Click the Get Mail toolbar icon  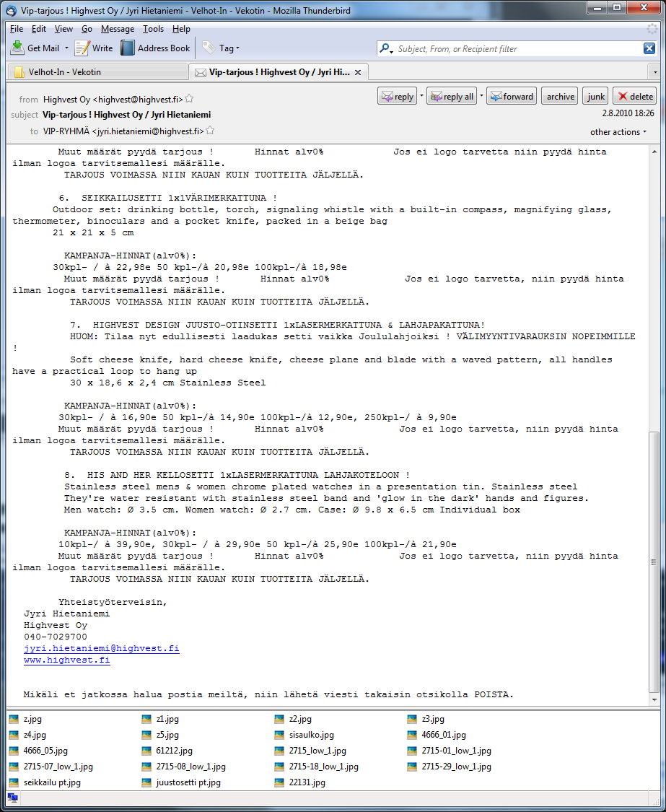click(17, 48)
